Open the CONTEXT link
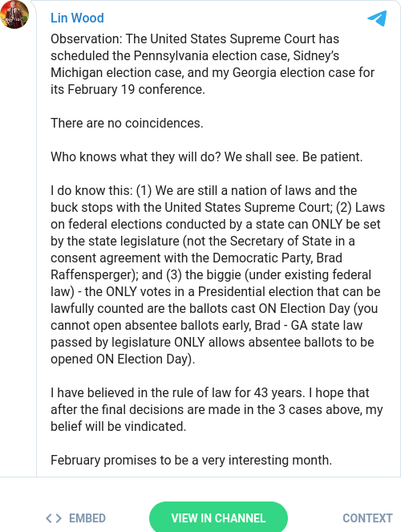Viewport: 401px width, 532px height. pyautogui.click(x=367, y=518)
